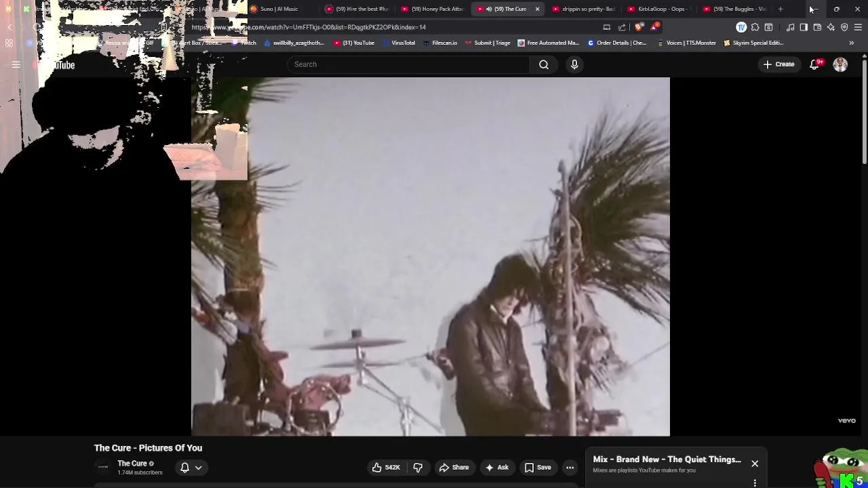Open (31) YouTube bookmark

[x=354, y=43]
